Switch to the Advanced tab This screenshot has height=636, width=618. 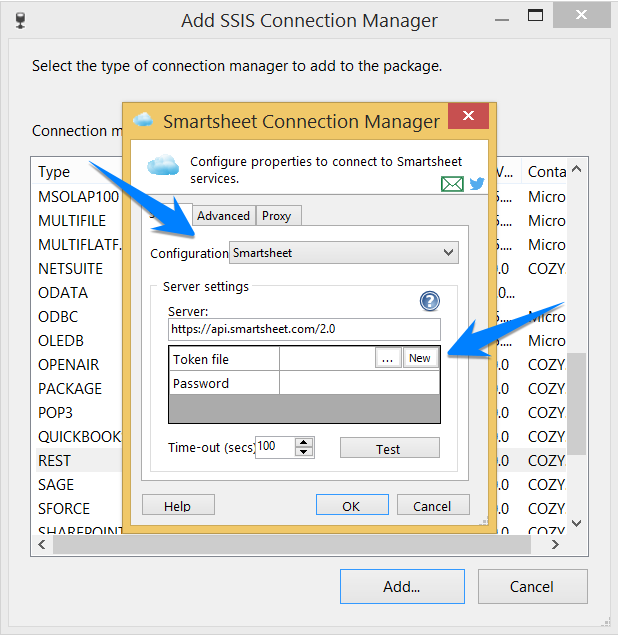click(x=223, y=216)
